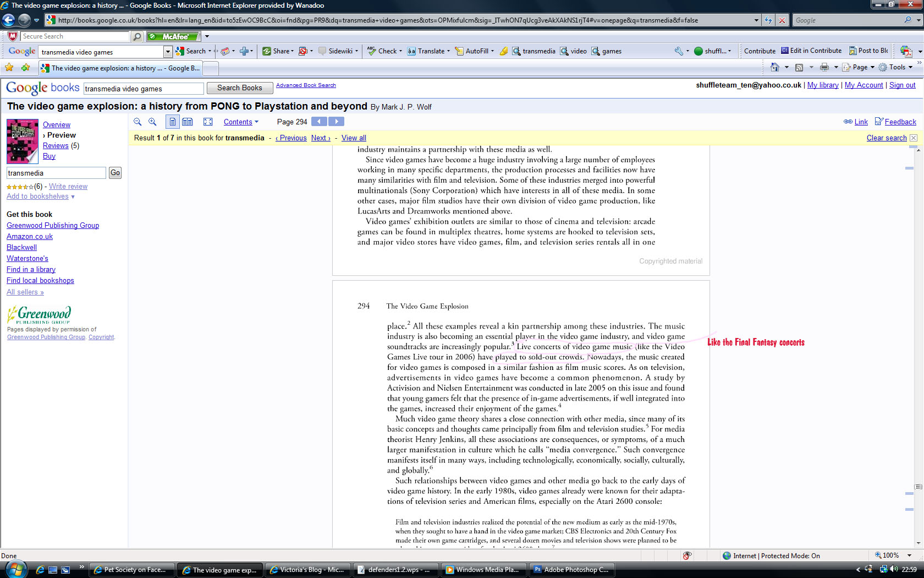924x578 pixels.
Task: Open Google Toolbar wrench settings
Action: [681, 51]
